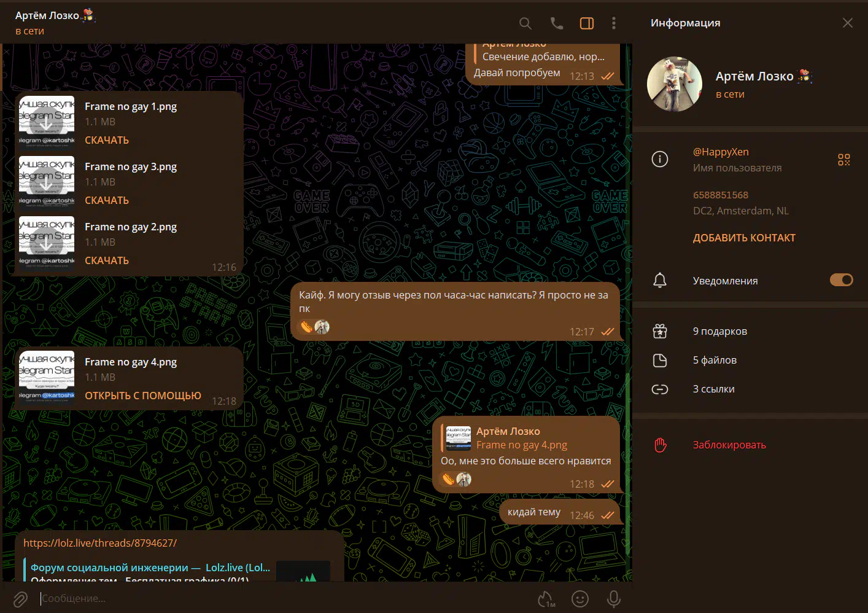Viewport: 868px width, 613px height.
Task: Click ОТКРЫТЬ С ПОМОЩЬЮ for Frame no gay 4.png
Action: point(143,396)
